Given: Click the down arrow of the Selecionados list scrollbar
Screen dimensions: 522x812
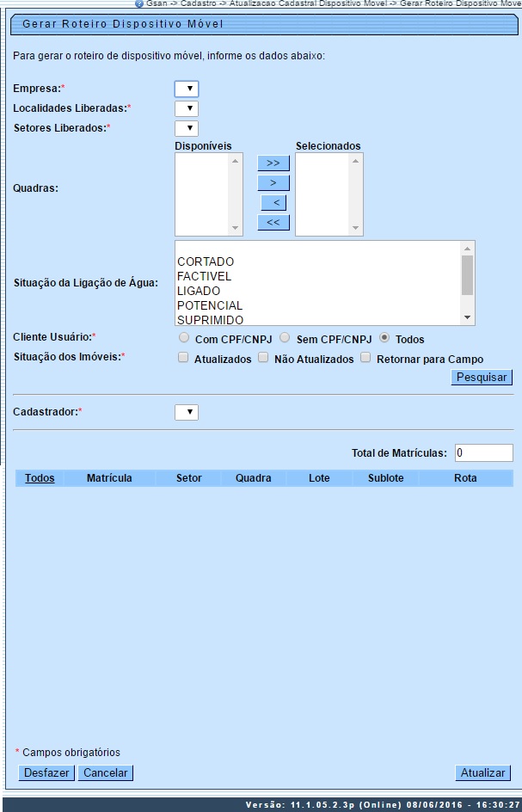Looking at the screenshot, I should pyautogui.click(x=355, y=228).
